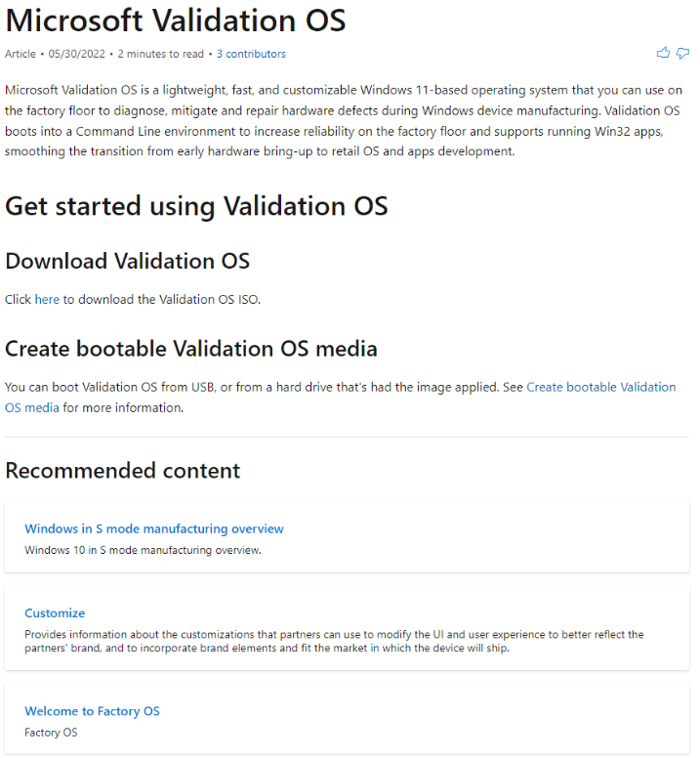Click the '2 minutes to read' text
Image resolution: width=700 pixels, height=758 pixels.
162,54
